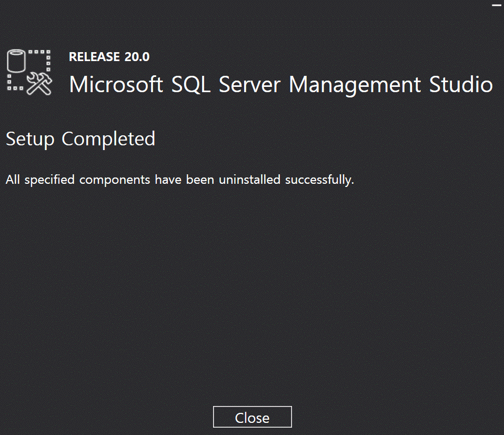Click the 'Setup Completed' heading
Viewport: 504px width, 435px height.
80,139
